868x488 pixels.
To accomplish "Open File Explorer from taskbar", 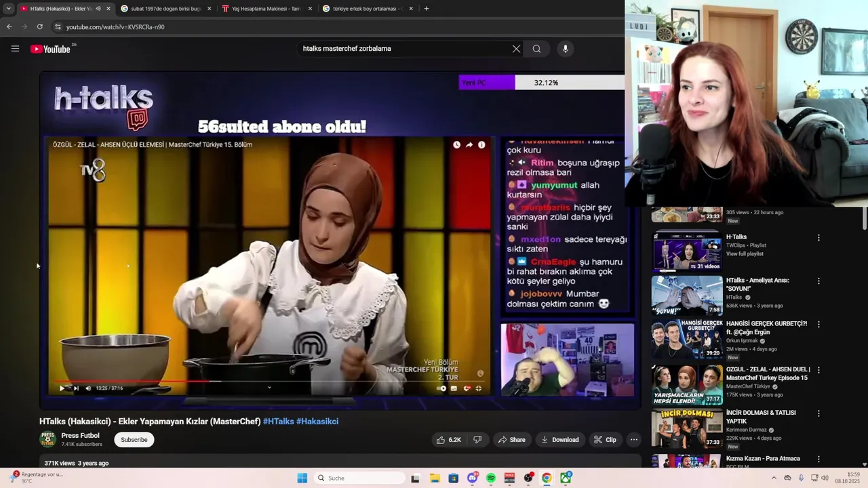I will 435,478.
